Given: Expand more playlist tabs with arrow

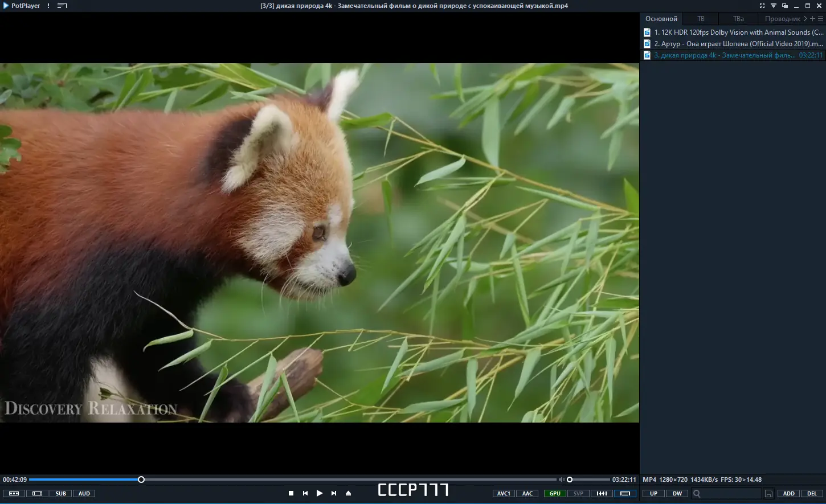Looking at the screenshot, I should click(805, 19).
